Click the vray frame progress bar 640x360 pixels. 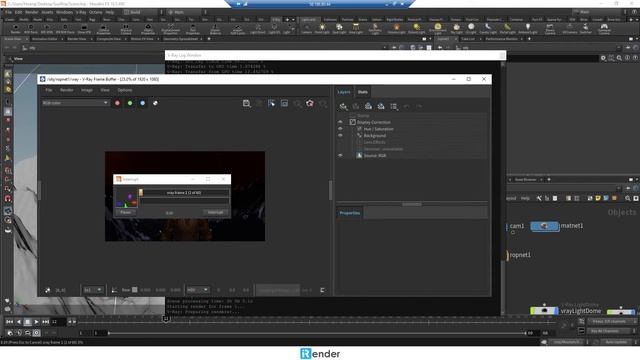pos(184,193)
